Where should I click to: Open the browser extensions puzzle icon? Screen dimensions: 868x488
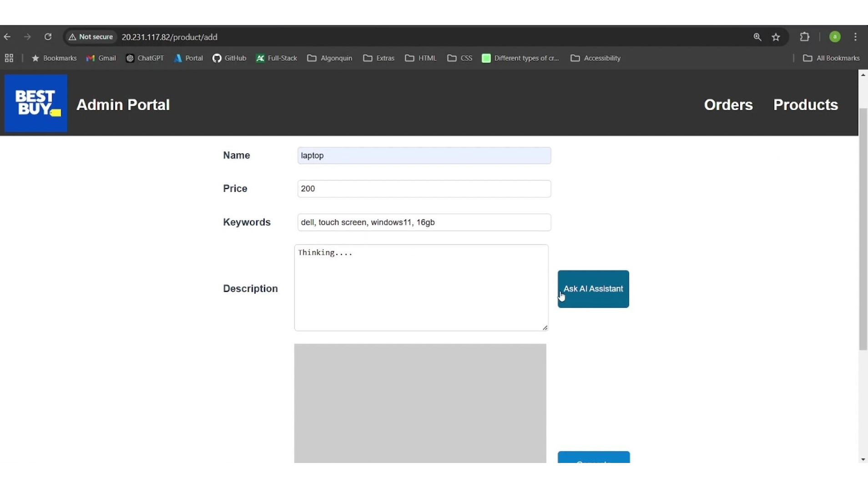click(805, 37)
